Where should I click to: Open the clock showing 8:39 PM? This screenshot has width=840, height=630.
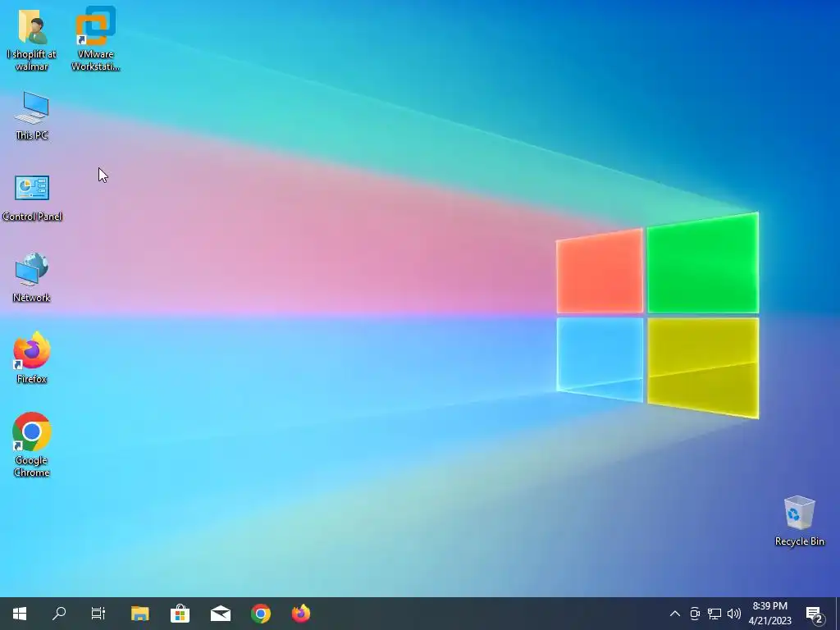tap(770, 614)
